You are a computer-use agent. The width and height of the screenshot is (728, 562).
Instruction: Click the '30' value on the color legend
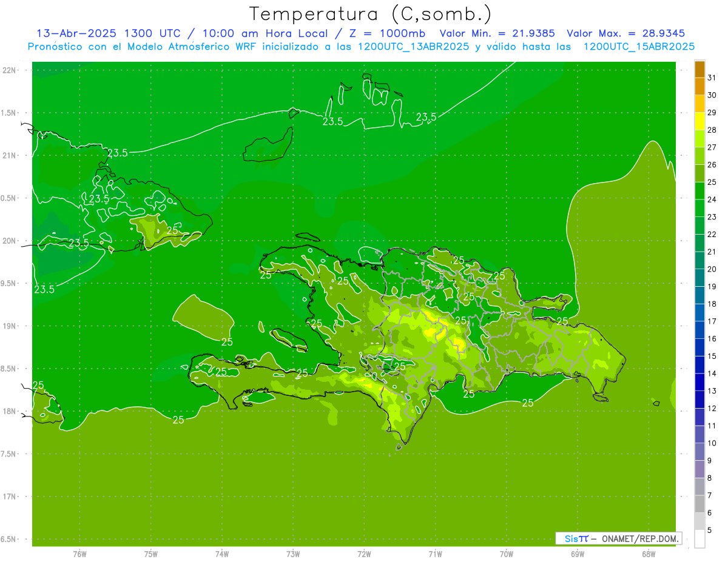point(712,95)
